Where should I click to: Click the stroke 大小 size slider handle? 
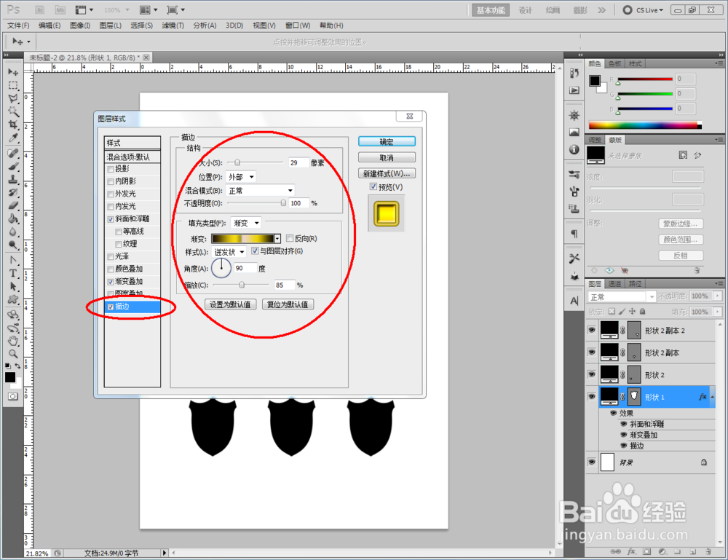tap(237, 162)
